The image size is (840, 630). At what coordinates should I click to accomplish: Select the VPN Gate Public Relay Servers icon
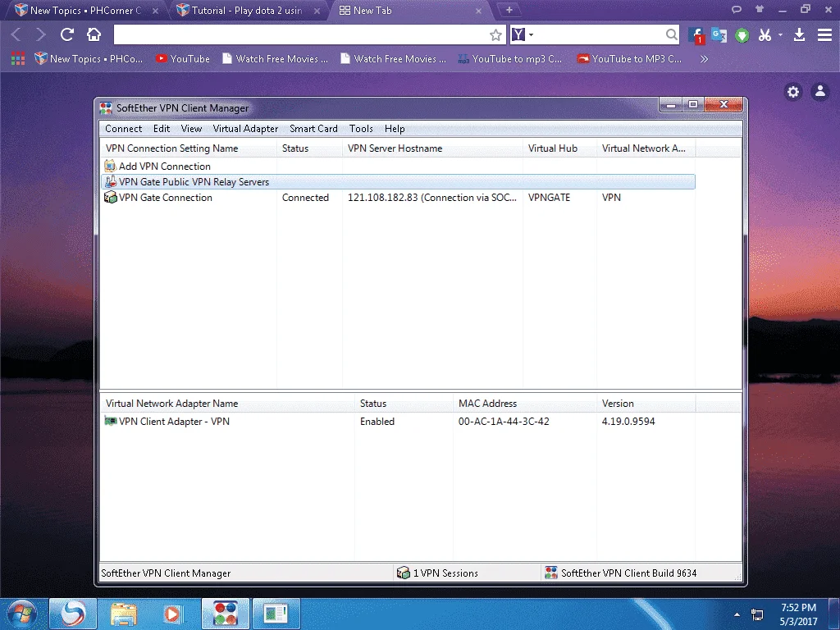click(111, 181)
